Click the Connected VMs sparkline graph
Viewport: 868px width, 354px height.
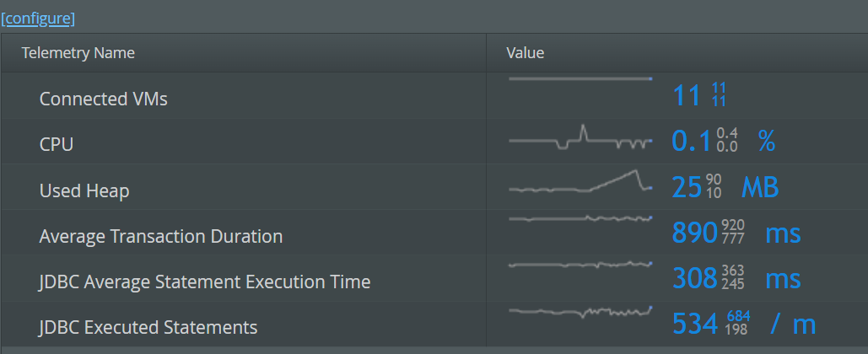pyautogui.click(x=580, y=79)
